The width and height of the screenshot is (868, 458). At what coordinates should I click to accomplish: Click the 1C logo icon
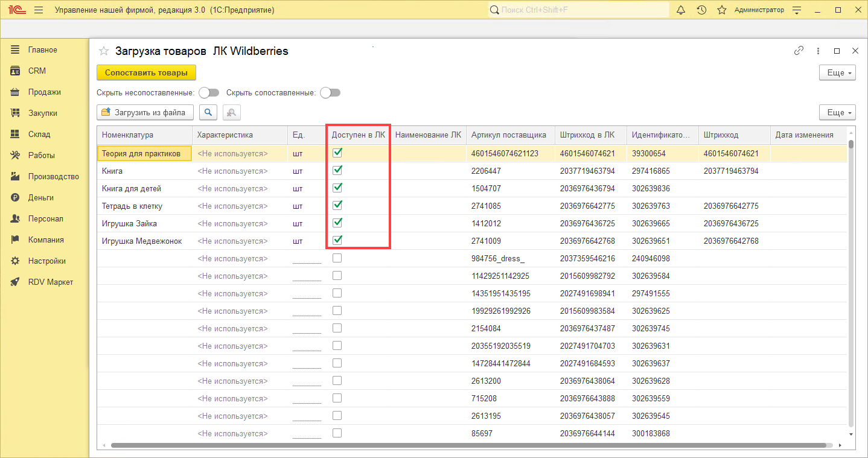16,10
